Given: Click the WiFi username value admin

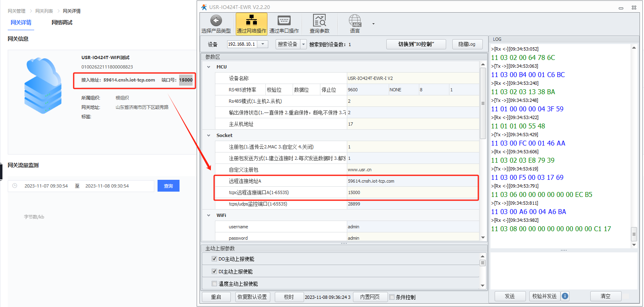Looking at the screenshot, I should (x=413, y=227).
